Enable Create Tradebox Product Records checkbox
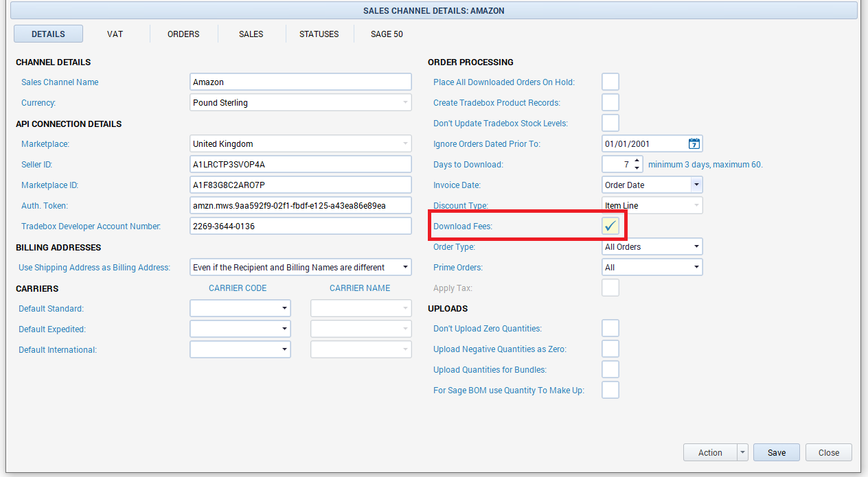Viewport: 868px width, 477px height. 610,102
